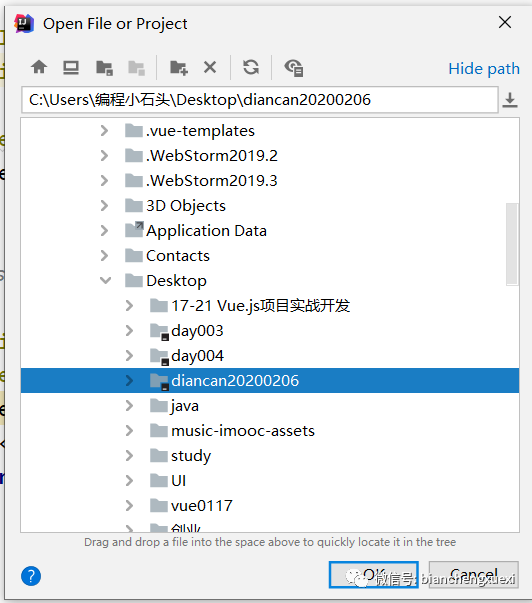Expand the music-imooc-assets folder
This screenshot has width=532, height=603.
[129, 431]
